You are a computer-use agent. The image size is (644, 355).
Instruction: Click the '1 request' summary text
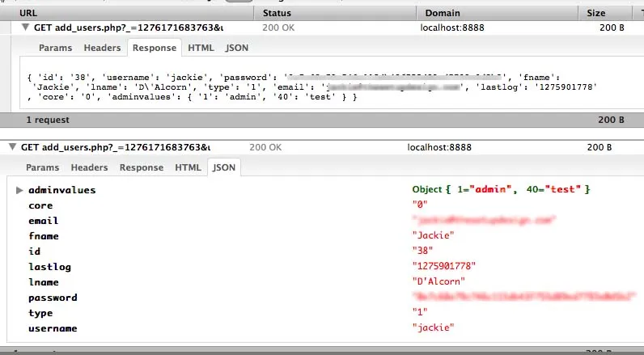tap(48, 120)
